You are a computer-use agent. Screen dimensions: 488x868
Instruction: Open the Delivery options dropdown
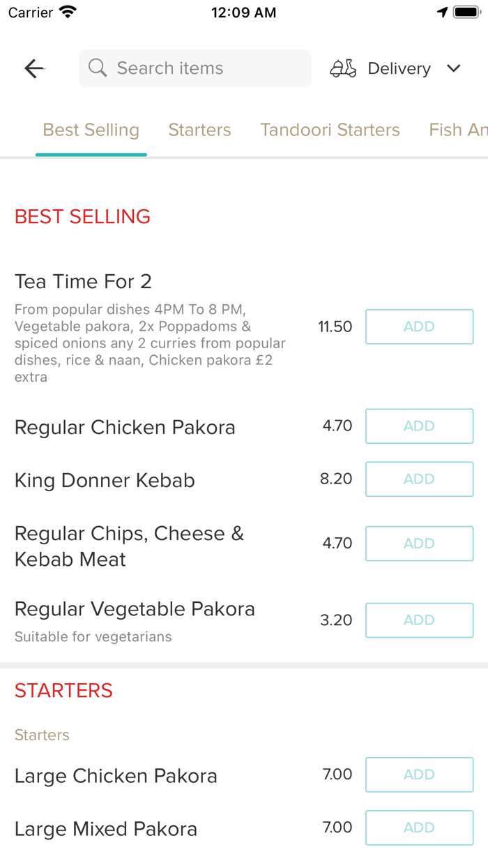(399, 68)
